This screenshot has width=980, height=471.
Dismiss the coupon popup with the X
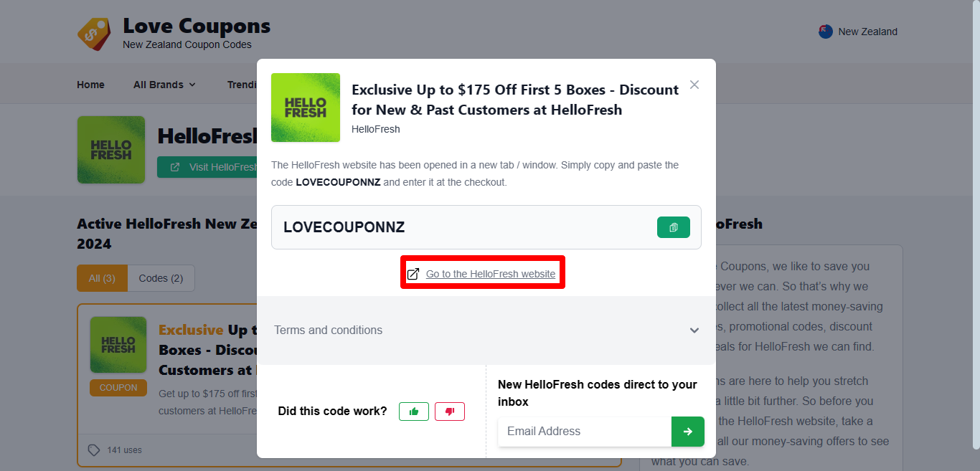click(x=694, y=84)
